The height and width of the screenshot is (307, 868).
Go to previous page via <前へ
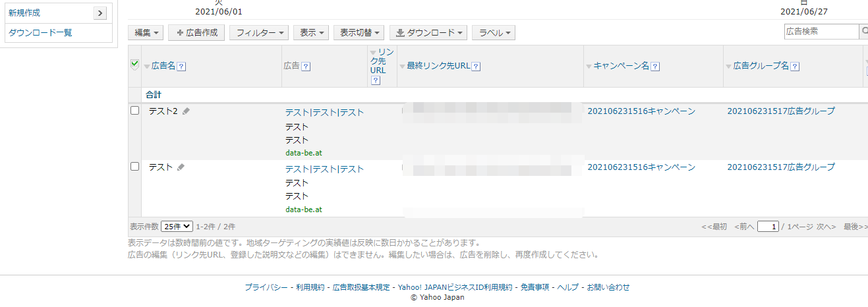point(744,227)
